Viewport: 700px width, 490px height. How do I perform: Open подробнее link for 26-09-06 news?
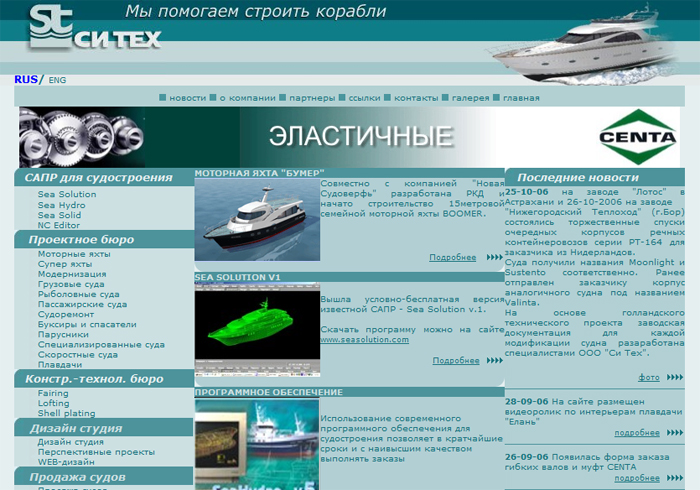pyautogui.click(x=637, y=478)
